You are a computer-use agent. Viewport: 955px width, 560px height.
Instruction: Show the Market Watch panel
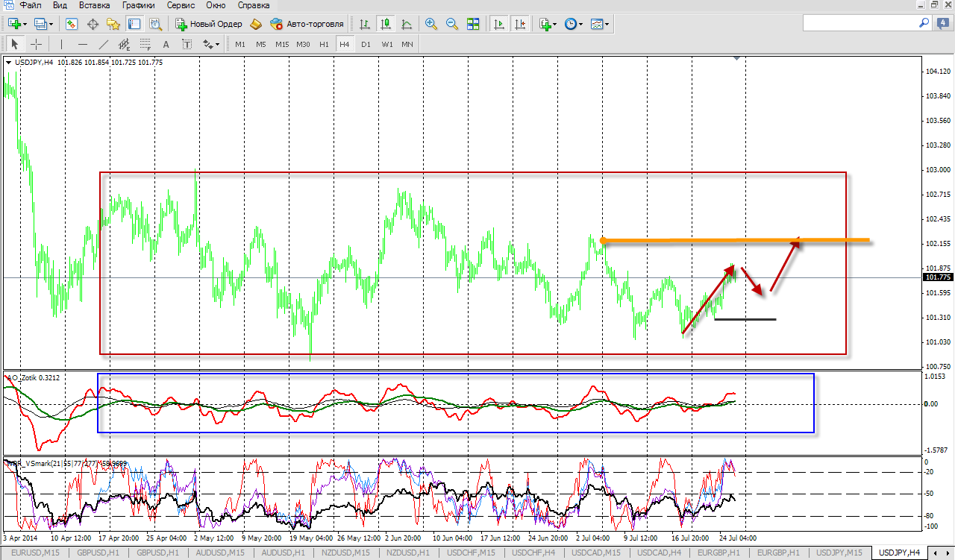click(x=72, y=24)
